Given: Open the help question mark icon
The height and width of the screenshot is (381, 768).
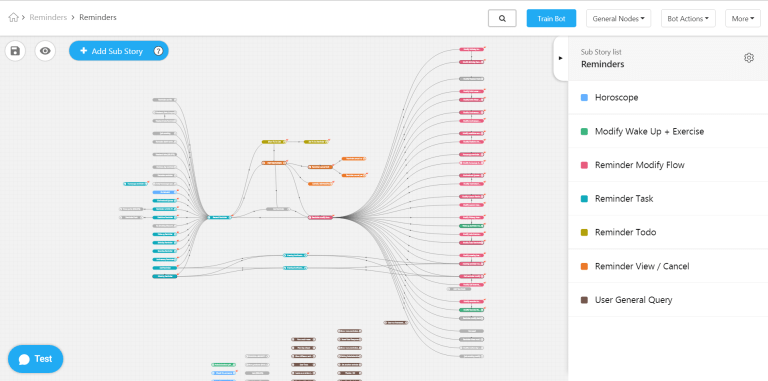Looking at the screenshot, I should [158, 51].
